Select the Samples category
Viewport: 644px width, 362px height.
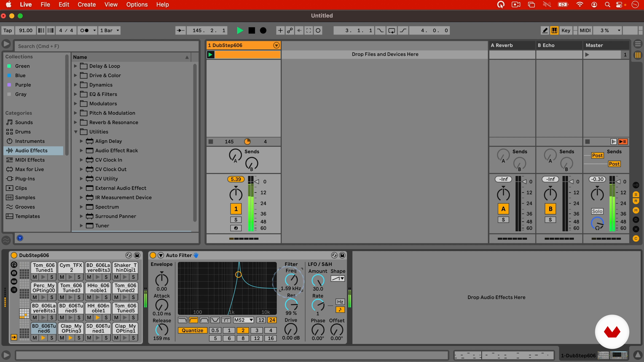[25, 197]
